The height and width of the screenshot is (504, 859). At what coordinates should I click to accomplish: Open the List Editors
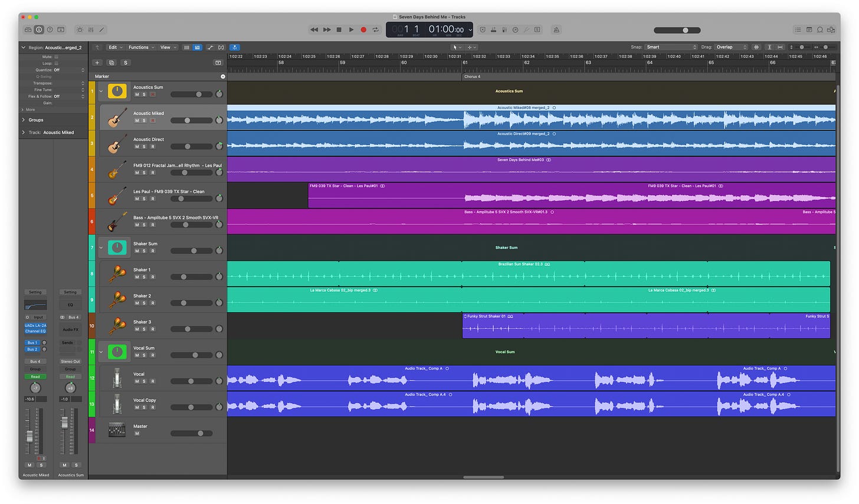click(798, 29)
